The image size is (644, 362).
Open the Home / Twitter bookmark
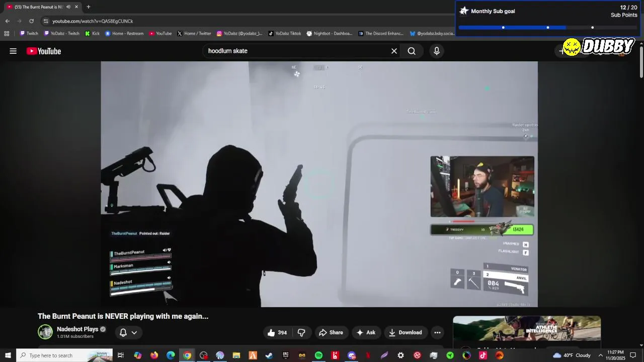(194, 34)
